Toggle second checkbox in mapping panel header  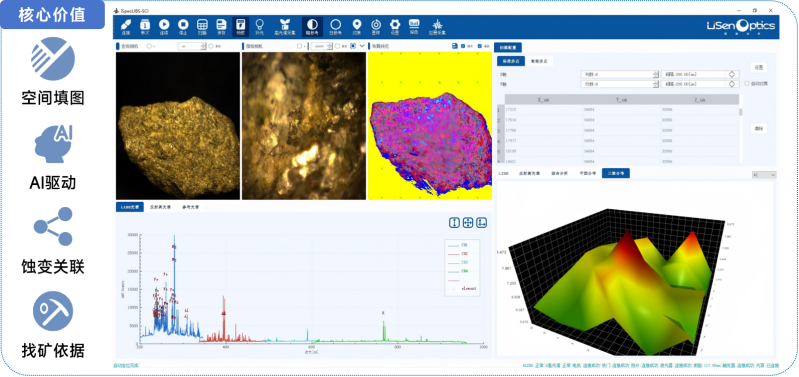point(480,46)
